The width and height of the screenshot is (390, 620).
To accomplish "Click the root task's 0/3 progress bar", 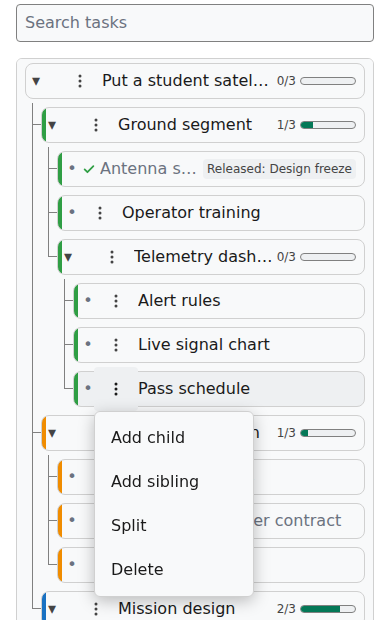I will (x=328, y=81).
